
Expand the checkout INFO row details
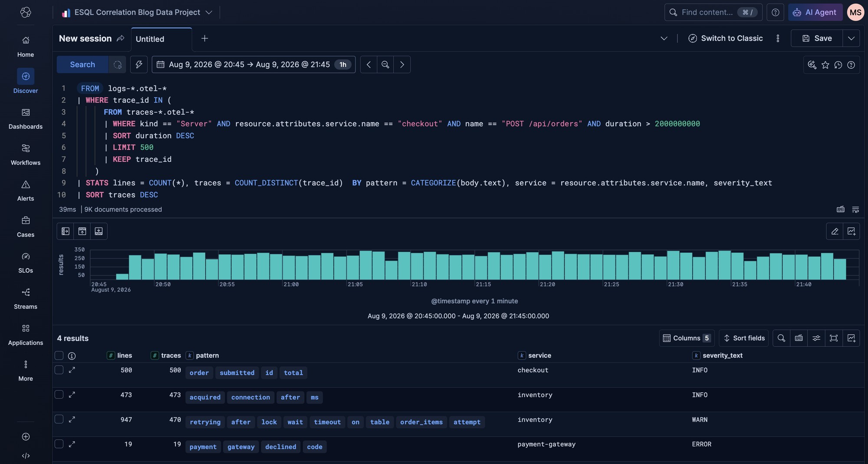[x=72, y=370]
